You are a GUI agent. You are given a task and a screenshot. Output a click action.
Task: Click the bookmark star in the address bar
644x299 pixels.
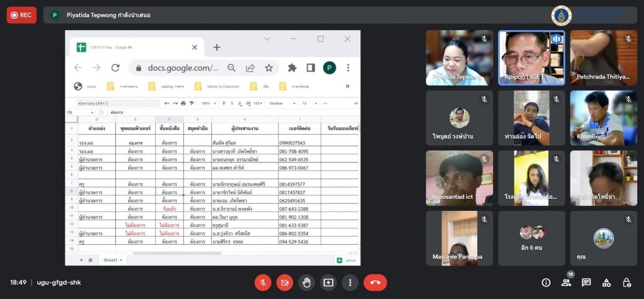pos(269,68)
